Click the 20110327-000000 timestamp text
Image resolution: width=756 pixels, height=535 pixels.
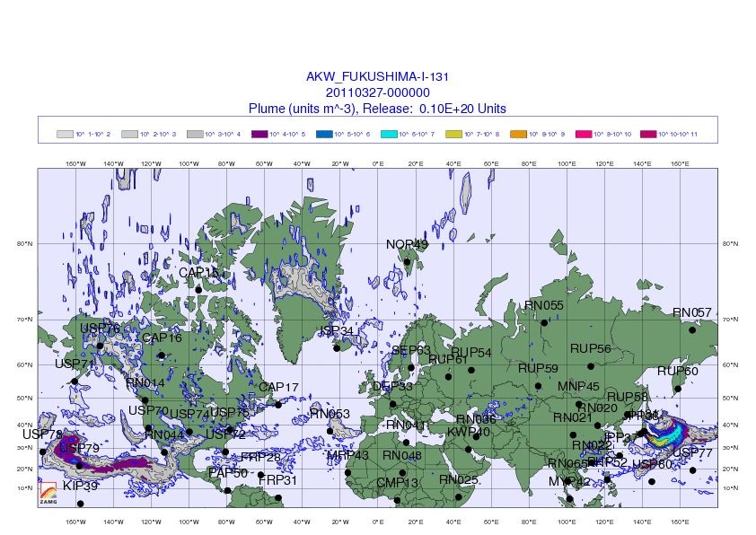tap(377, 92)
